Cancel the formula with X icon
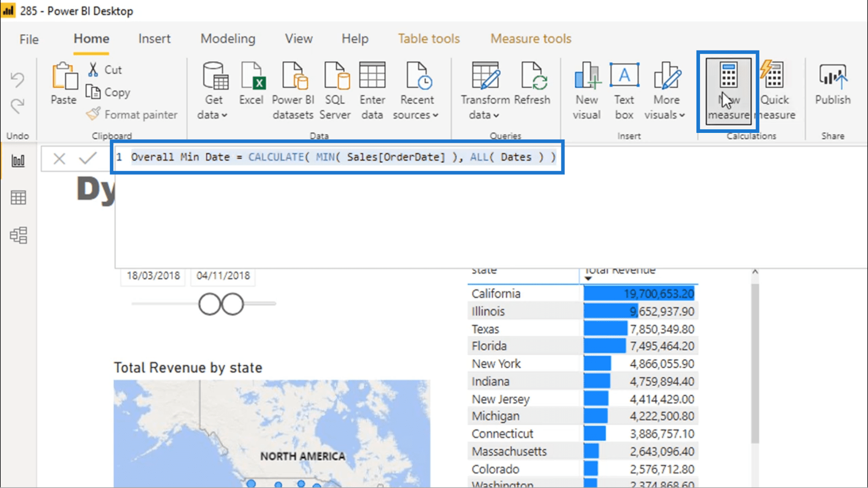 [x=59, y=158]
